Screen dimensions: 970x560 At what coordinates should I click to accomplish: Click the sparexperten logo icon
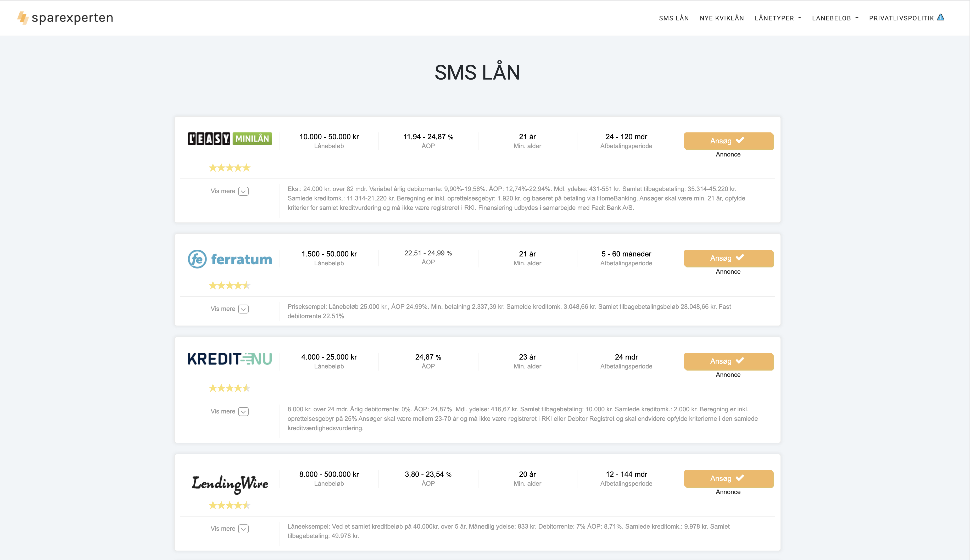[x=23, y=18]
